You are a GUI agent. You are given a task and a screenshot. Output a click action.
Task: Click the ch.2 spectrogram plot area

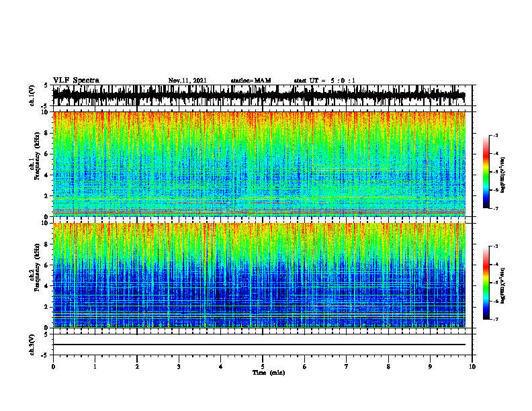tap(259, 275)
